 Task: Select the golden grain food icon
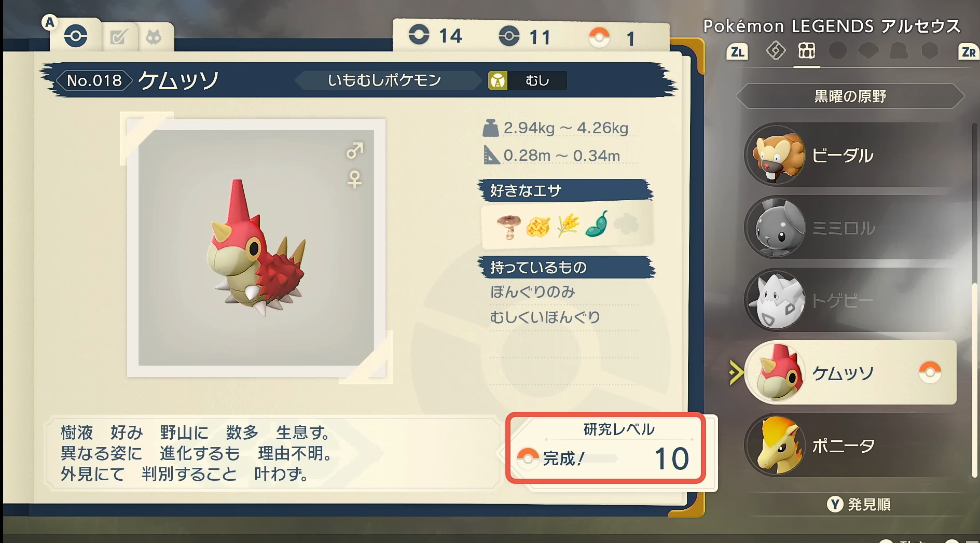coord(568,226)
